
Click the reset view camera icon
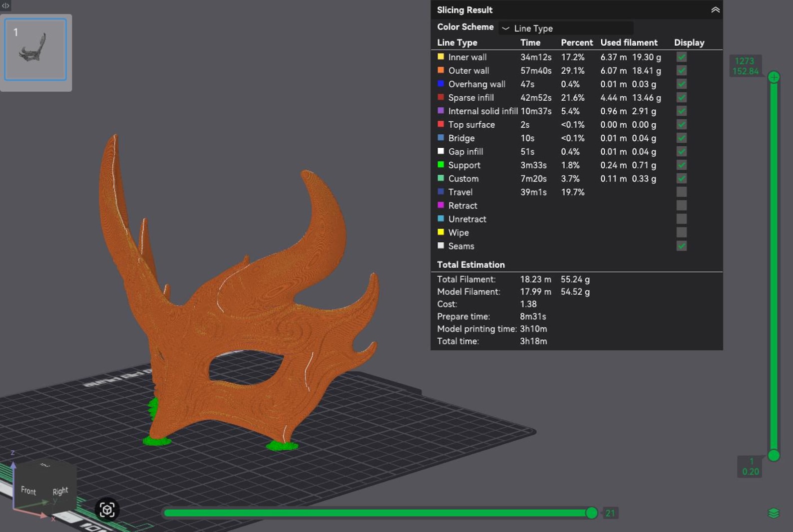point(107,510)
